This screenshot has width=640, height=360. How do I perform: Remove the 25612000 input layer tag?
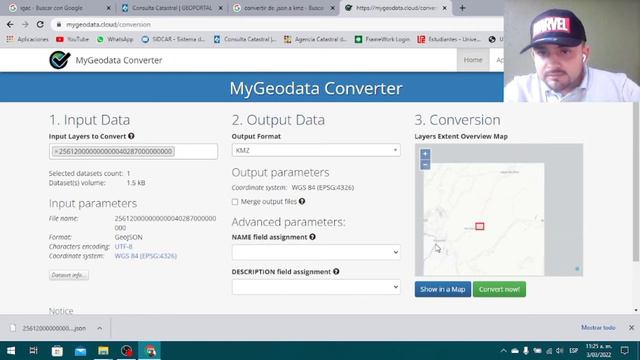56,151
